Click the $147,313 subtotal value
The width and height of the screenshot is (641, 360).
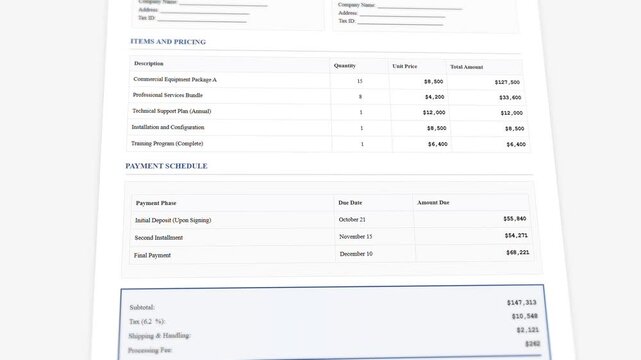click(522, 303)
